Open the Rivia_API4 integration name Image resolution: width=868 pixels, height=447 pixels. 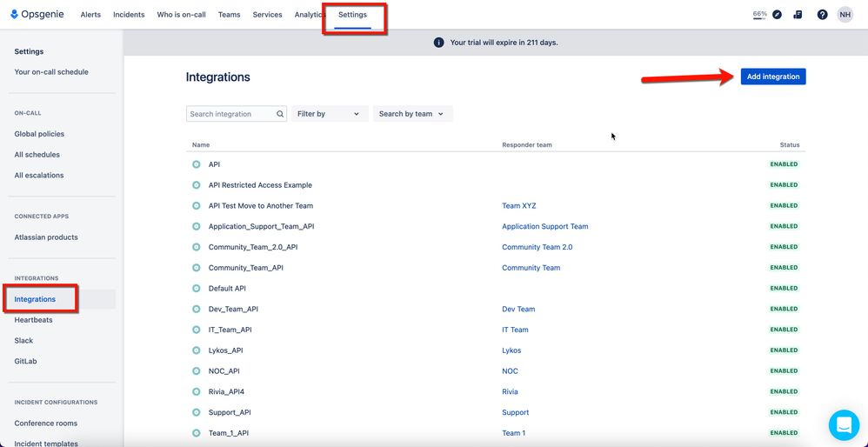point(226,391)
